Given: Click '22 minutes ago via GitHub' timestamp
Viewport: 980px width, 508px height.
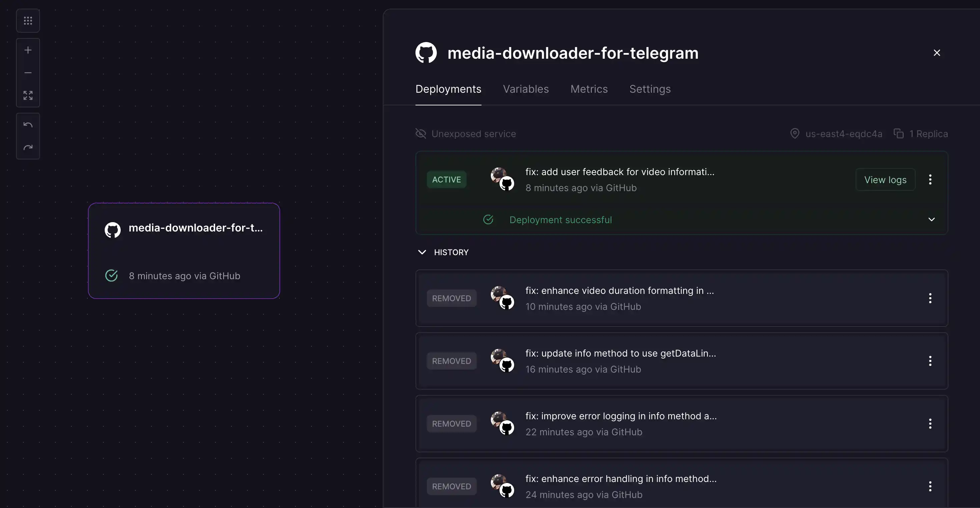Looking at the screenshot, I should click(584, 432).
